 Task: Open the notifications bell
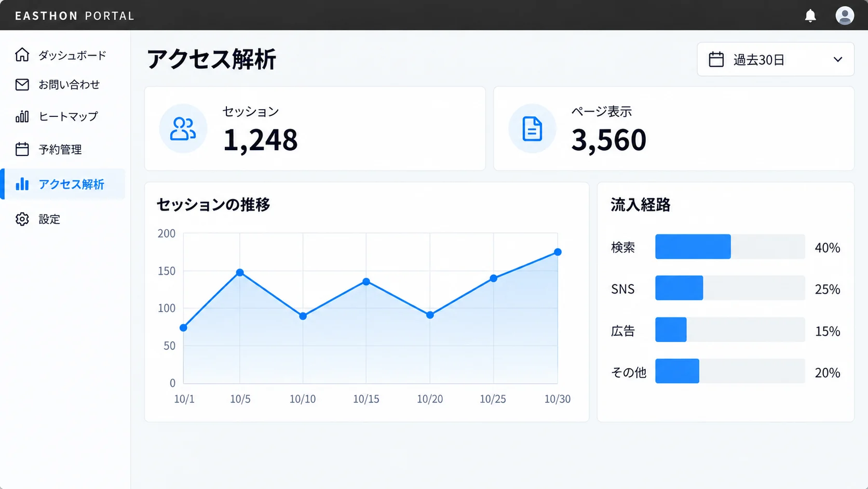click(810, 16)
